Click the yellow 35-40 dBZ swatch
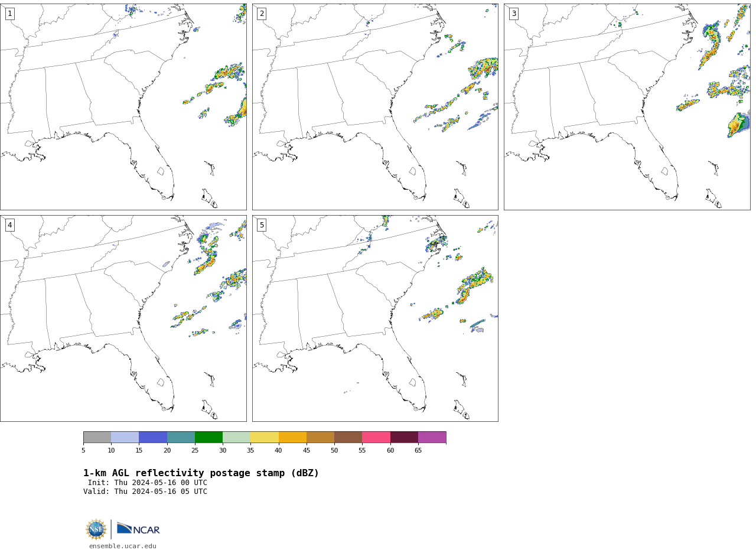Viewport: 756px width, 553px height. pyautogui.click(x=265, y=437)
